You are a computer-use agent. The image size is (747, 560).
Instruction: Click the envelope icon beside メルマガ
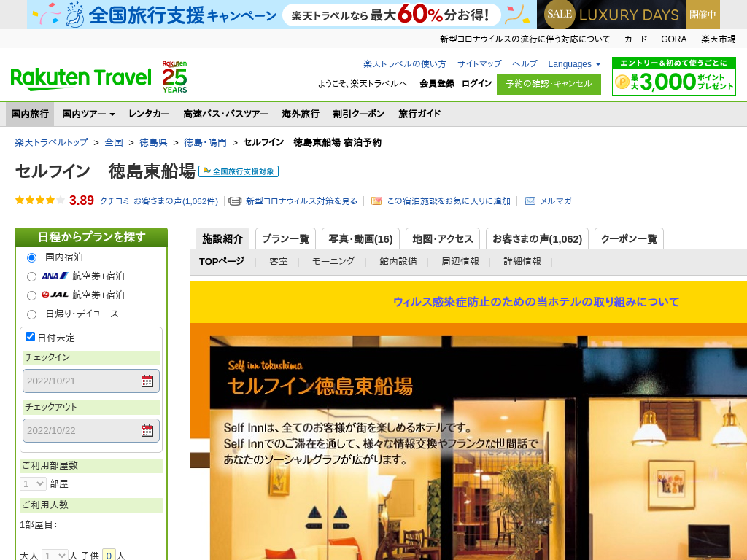click(x=530, y=201)
